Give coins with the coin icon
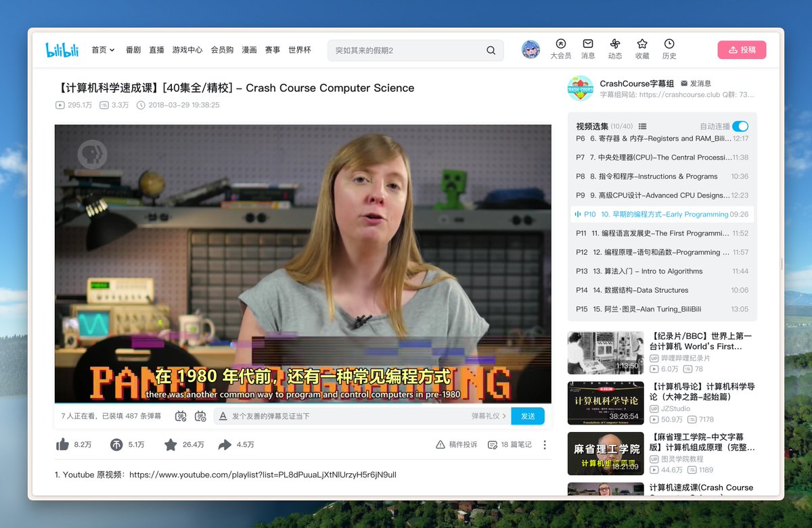Screen dimensions: 812x528 116,444
